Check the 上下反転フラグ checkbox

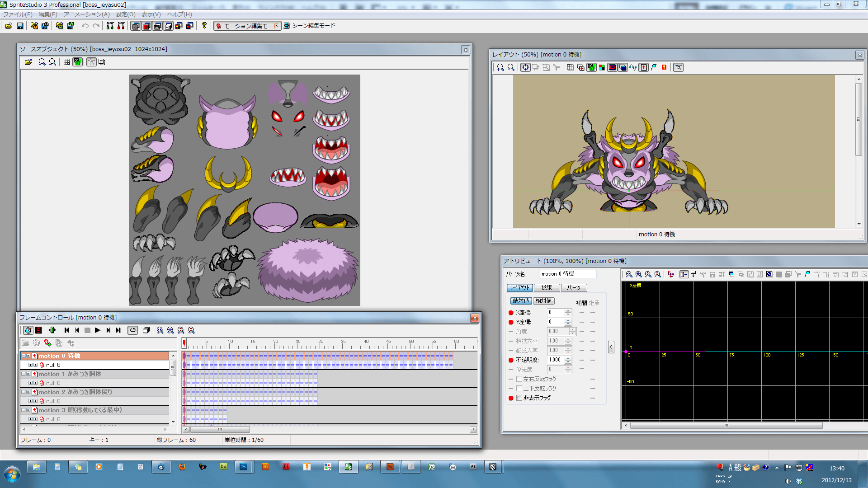(x=519, y=389)
